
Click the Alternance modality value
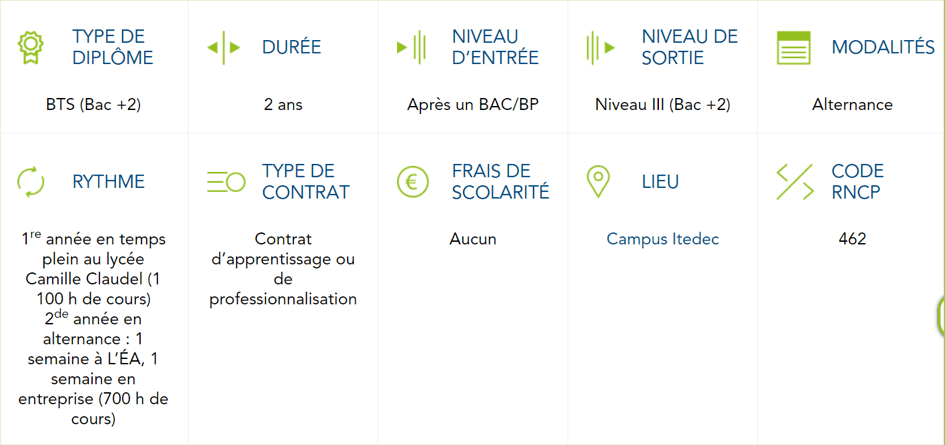click(x=852, y=104)
